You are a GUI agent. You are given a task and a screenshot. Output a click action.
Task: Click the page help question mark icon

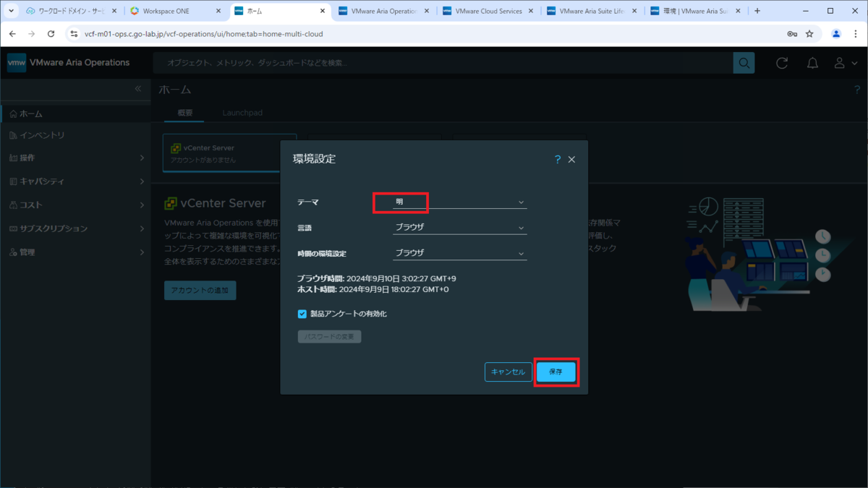(x=857, y=89)
